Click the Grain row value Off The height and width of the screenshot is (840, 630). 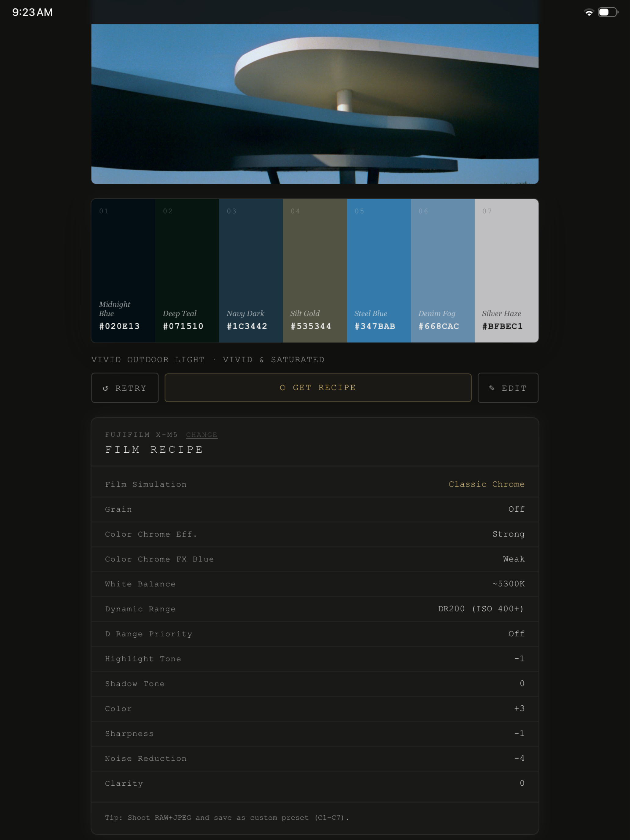(x=516, y=509)
